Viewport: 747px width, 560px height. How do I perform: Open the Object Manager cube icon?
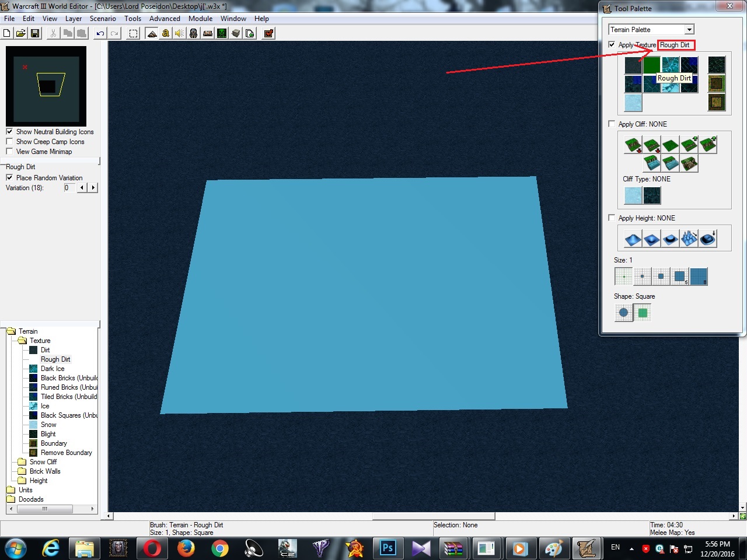[236, 33]
